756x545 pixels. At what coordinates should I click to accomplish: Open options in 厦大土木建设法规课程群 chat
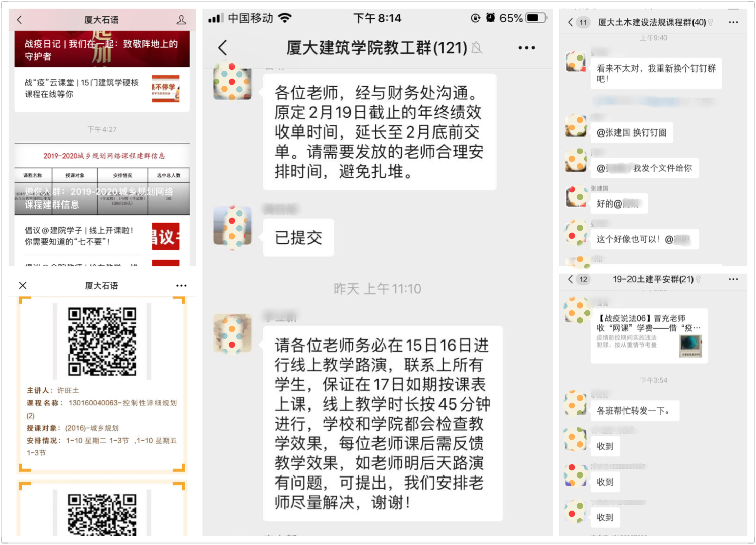click(733, 22)
